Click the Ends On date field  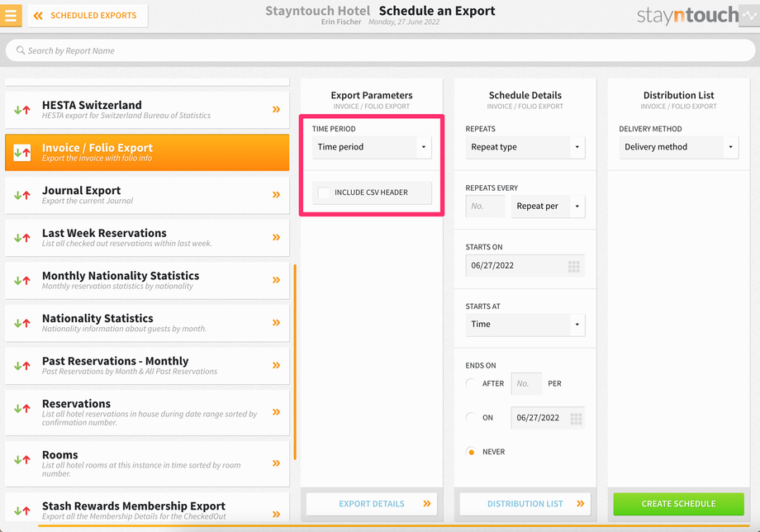coord(548,418)
